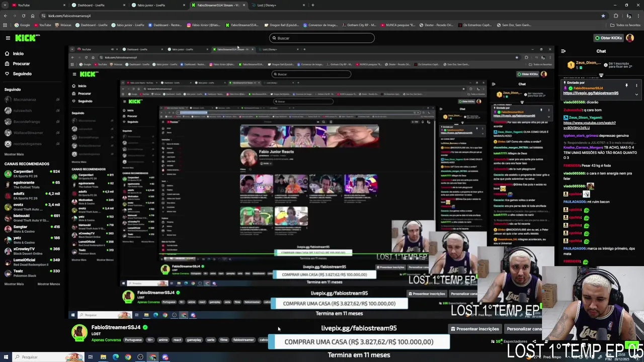
Task: Expand recommended channels with Mostrar Mais
Action: (14, 284)
